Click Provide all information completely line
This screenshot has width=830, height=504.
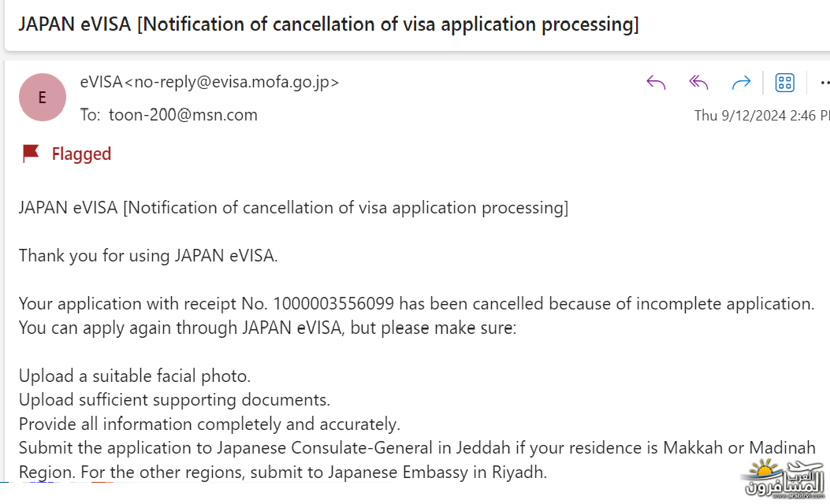(209, 424)
